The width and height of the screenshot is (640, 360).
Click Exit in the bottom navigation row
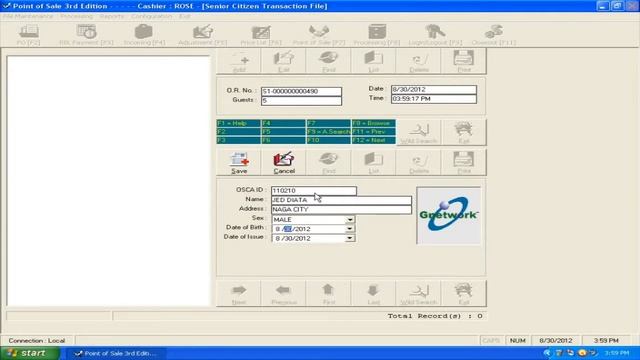tap(464, 293)
